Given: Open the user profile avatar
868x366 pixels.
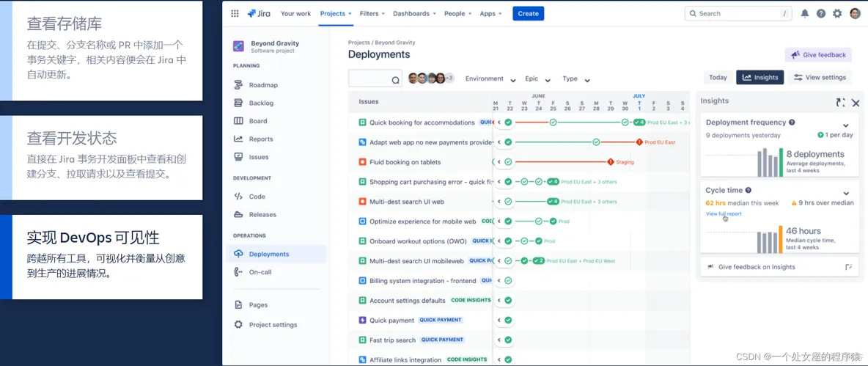Looking at the screenshot, I should click(x=855, y=14).
